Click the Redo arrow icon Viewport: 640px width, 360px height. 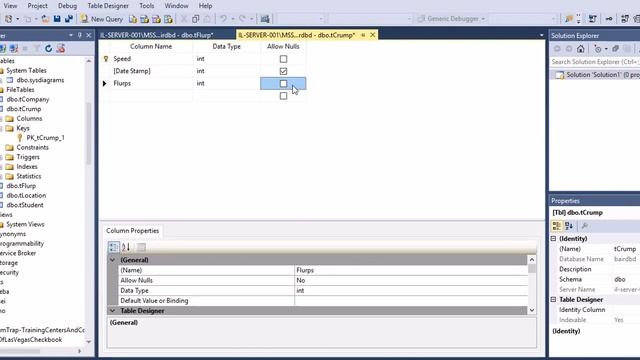click(x=242, y=19)
